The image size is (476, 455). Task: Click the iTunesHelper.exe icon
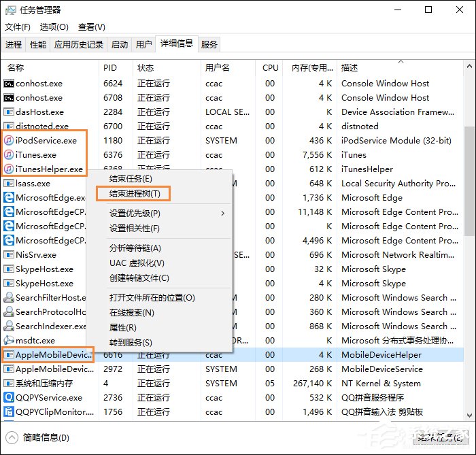pyautogui.click(x=9, y=169)
